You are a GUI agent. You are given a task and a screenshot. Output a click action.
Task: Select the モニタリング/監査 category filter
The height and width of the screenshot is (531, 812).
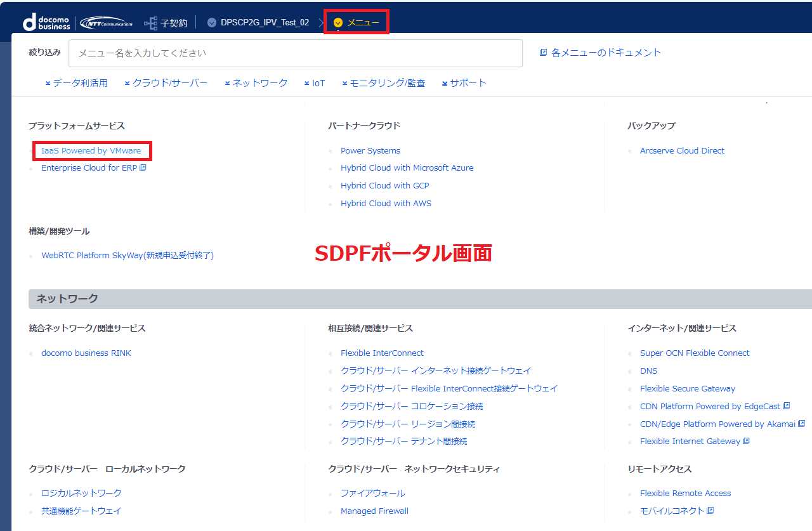(x=383, y=83)
